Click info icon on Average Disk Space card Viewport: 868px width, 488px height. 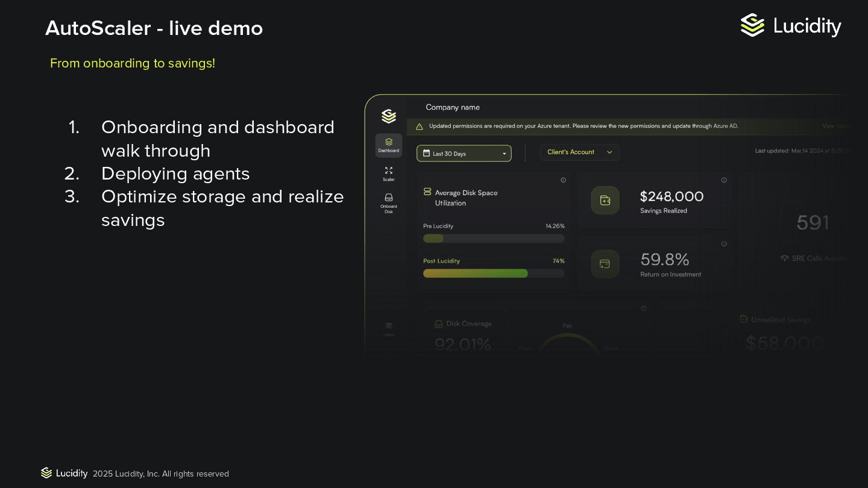(x=563, y=180)
